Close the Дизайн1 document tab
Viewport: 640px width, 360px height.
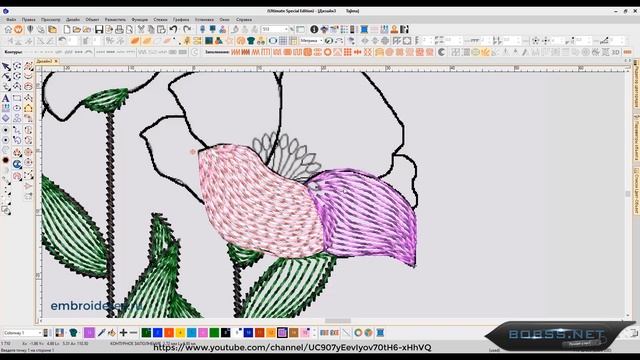[56, 61]
